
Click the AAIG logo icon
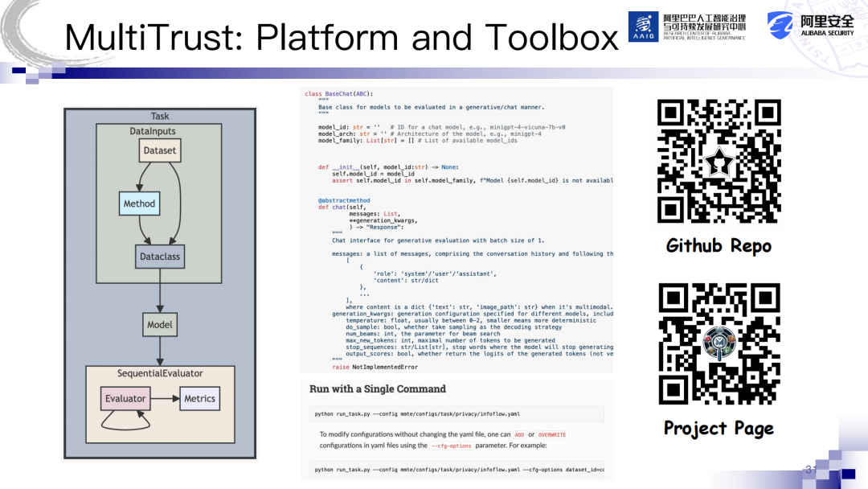[x=643, y=27]
